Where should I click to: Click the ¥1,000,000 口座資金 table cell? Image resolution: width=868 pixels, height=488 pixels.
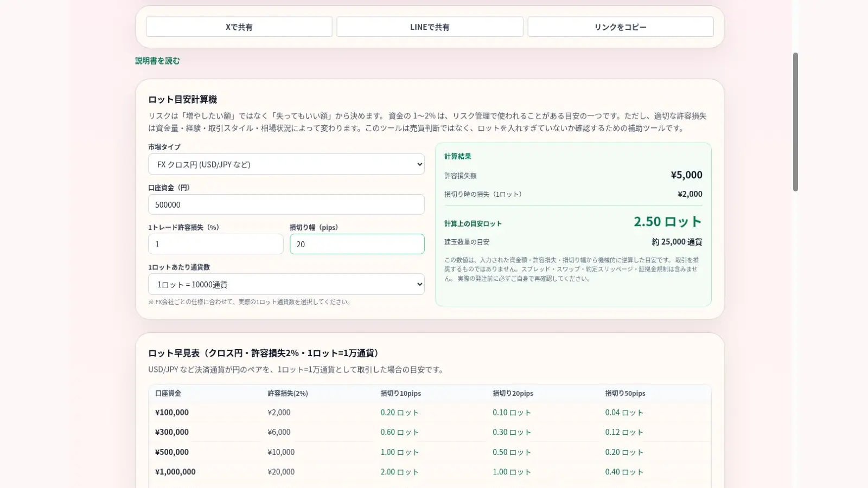(175, 472)
